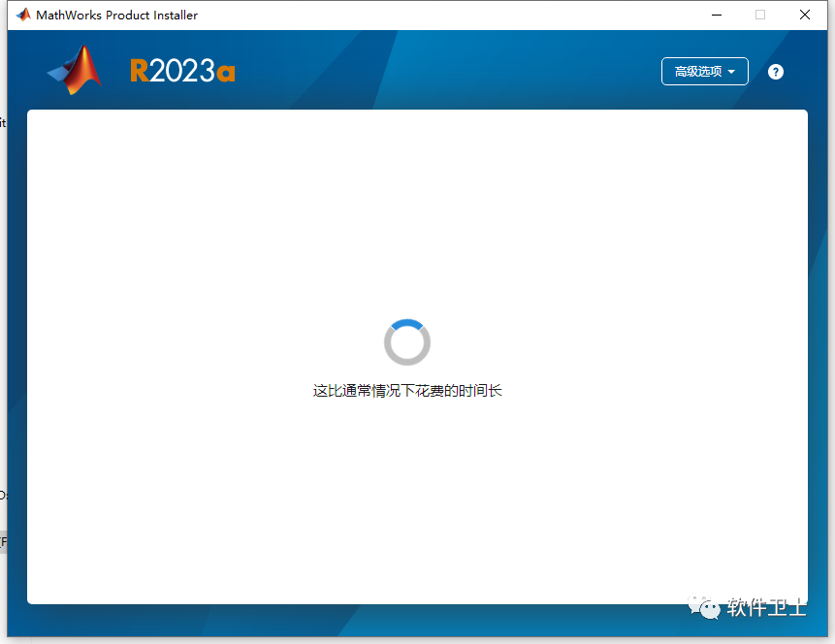Click the help question mark icon
The width and height of the screenshot is (835, 644).
pos(776,72)
